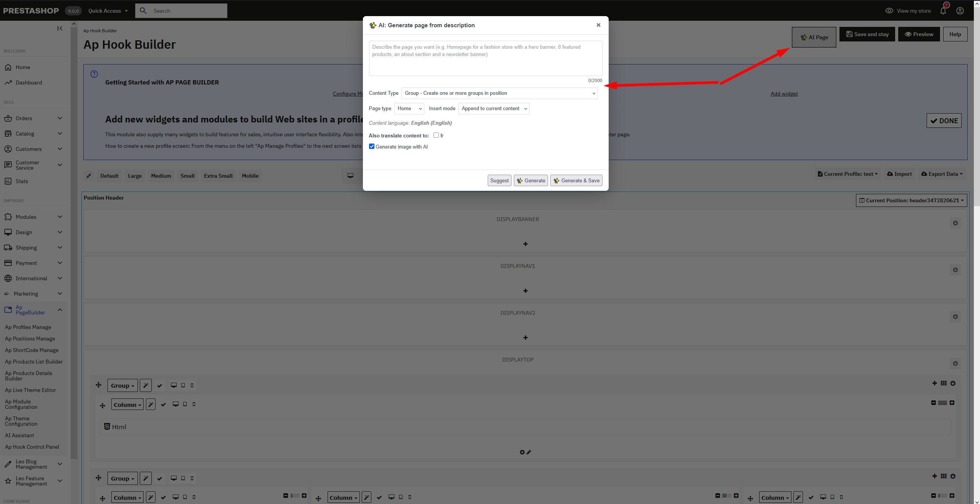Add a column to the first Group
Image resolution: width=980 pixels, height=504 pixels.
click(x=935, y=383)
